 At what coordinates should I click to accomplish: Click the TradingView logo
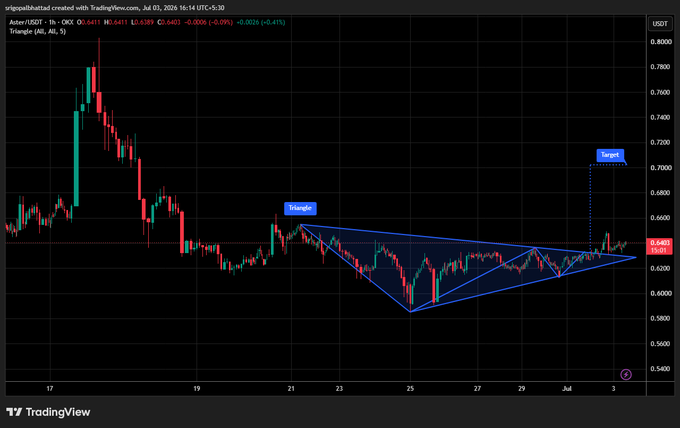pos(48,412)
